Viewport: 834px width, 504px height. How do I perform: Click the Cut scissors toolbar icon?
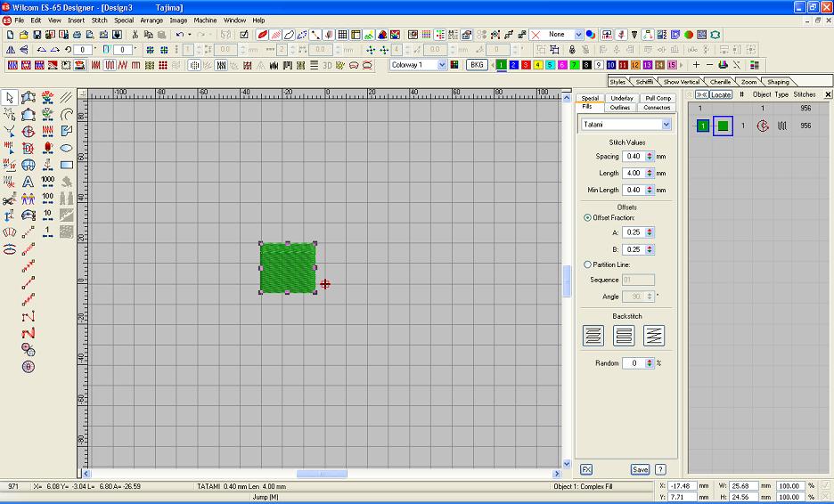[x=135, y=35]
